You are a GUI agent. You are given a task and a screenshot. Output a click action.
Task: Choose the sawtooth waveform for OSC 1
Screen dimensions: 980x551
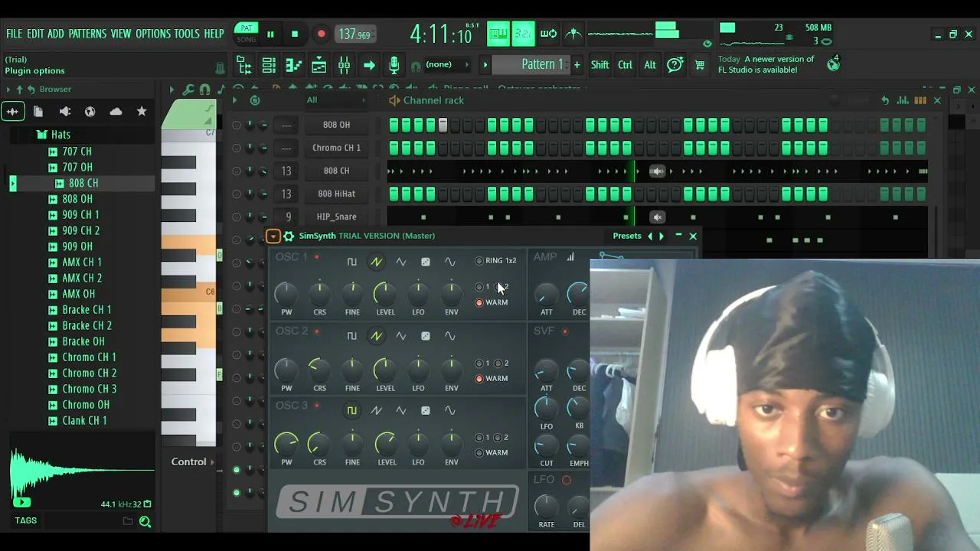tap(376, 262)
